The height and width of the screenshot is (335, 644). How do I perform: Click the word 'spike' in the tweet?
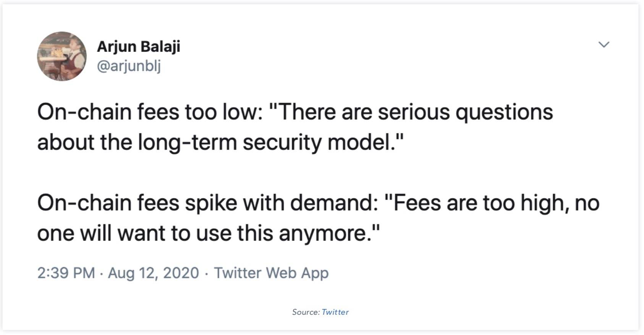[211, 203]
